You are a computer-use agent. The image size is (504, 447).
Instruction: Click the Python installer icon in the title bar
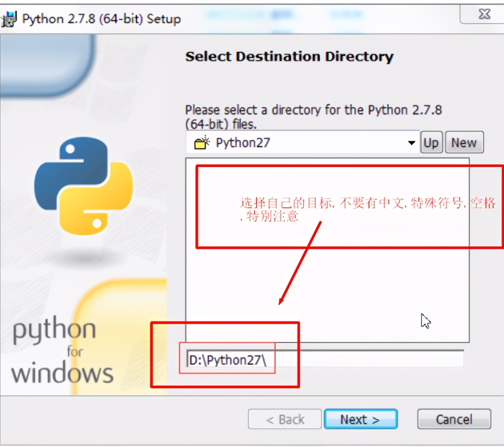pyautogui.click(x=9, y=18)
